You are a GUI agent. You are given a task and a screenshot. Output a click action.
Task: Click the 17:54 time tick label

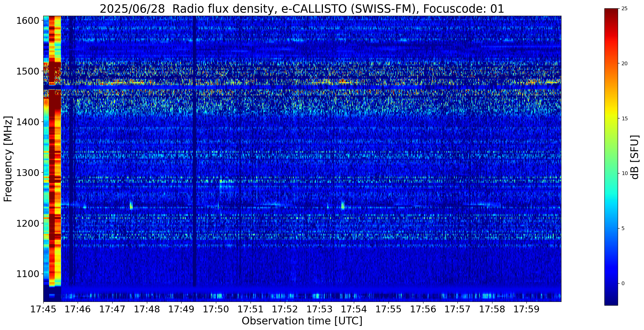coord(354,309)
